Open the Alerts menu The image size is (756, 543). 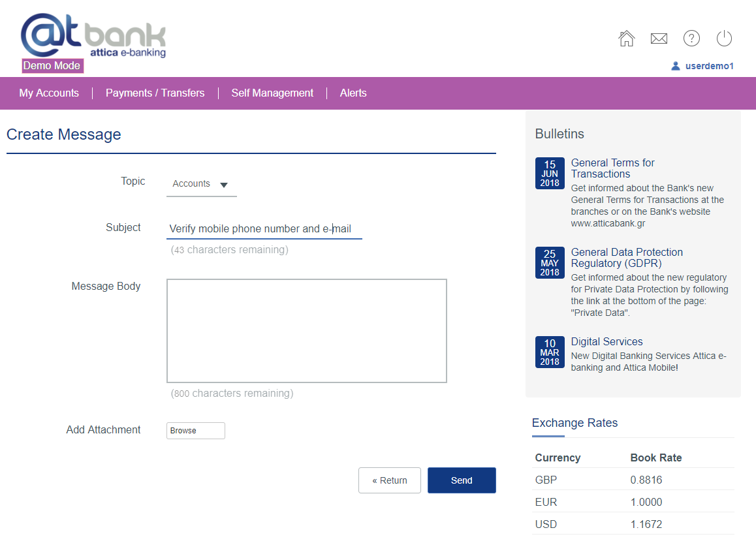tap(353, 93)
